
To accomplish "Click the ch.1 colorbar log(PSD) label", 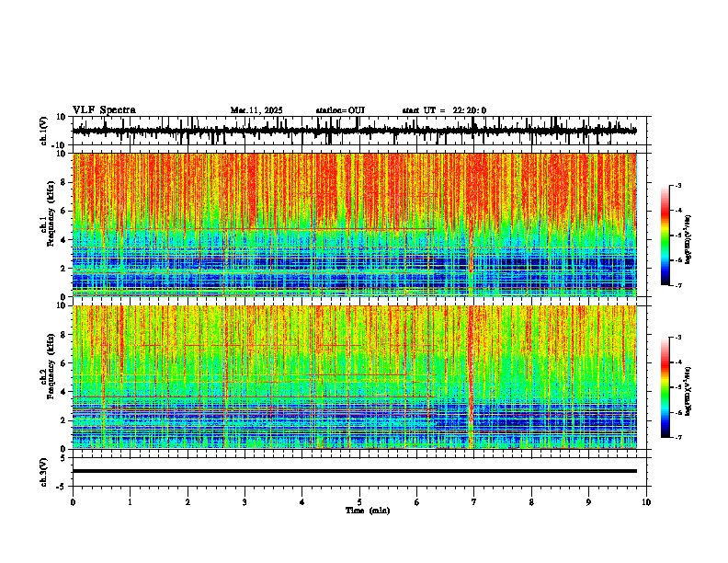I will pos(688,240).
